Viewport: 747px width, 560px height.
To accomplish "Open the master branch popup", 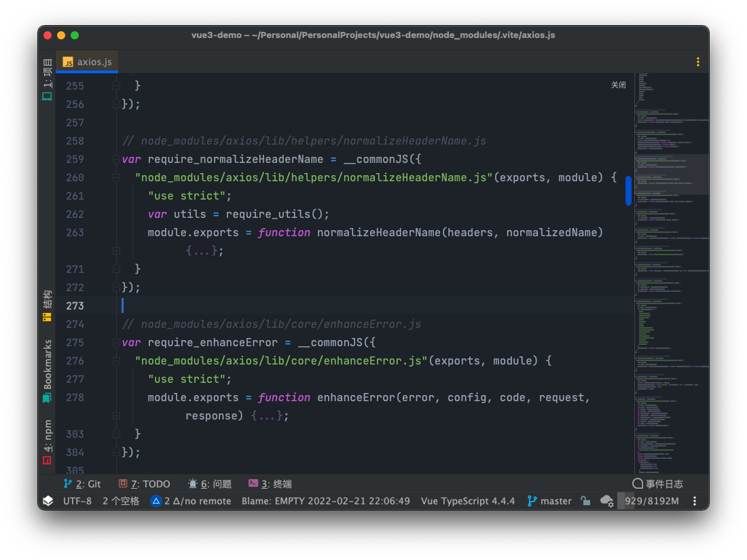I will (x=550, y=501).
